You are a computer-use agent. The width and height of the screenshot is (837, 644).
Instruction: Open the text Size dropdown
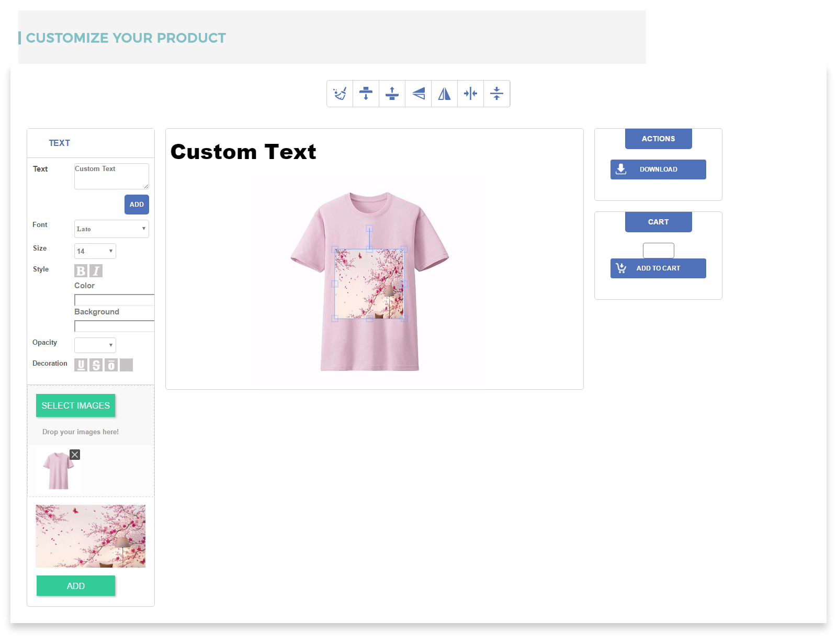(95, 251)
